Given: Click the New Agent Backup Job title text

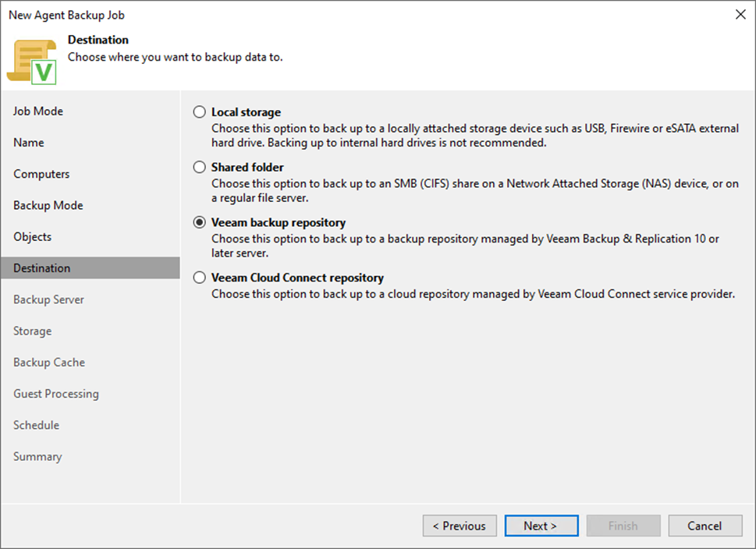Looking at the screenshot, I should coord(66,16).
